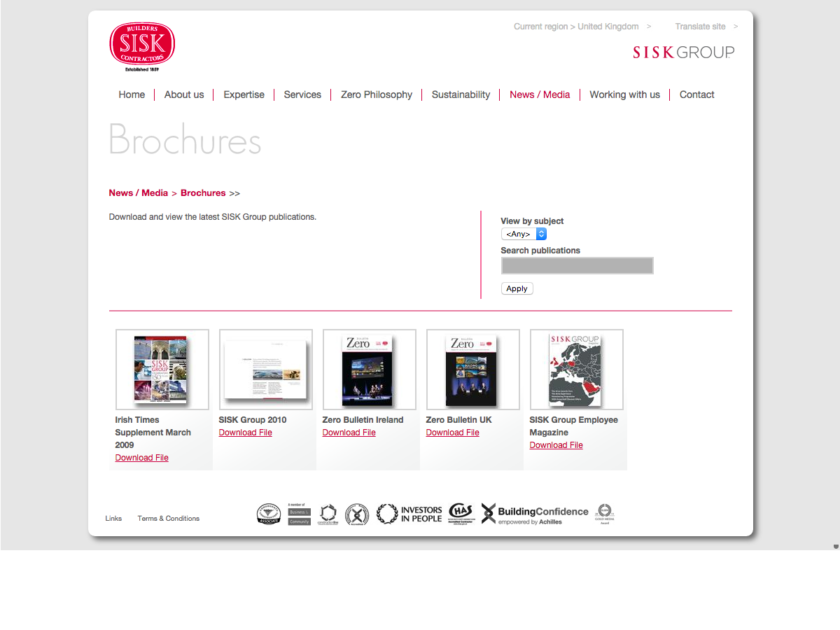
Task: Open the Expertise menu
Action: pos(244,94)
